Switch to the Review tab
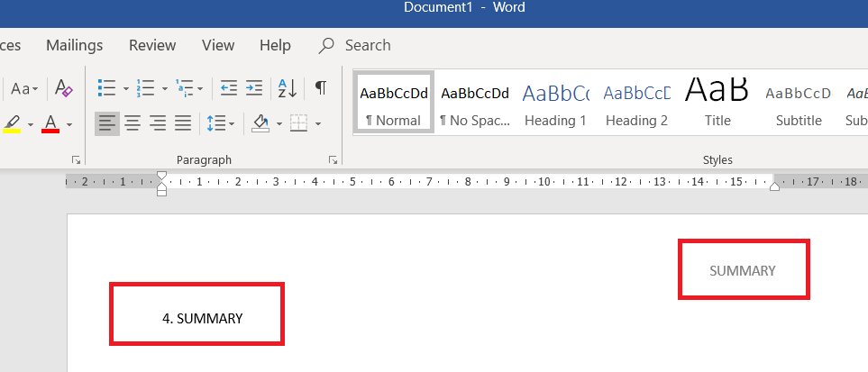This screenshot has height=372, width=868. click(x=152, y=45)
